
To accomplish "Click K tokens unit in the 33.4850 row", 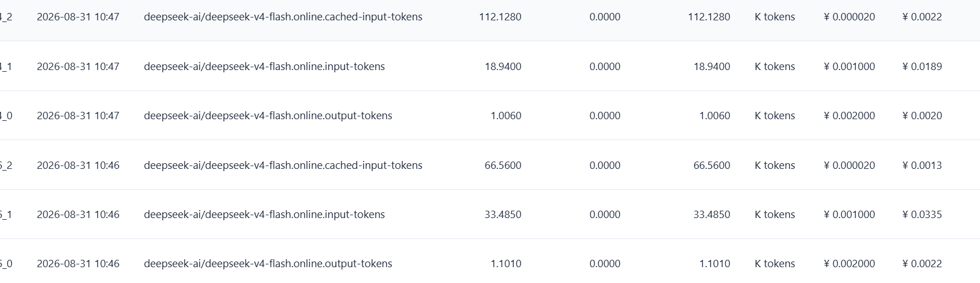I will [x=775, y=215].
